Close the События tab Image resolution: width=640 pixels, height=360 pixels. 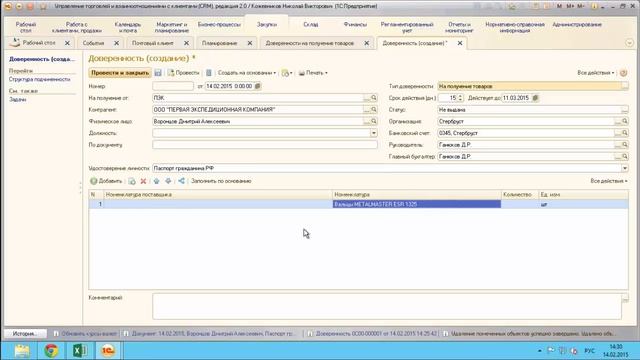pyautogui.click(x=116, y=43)
